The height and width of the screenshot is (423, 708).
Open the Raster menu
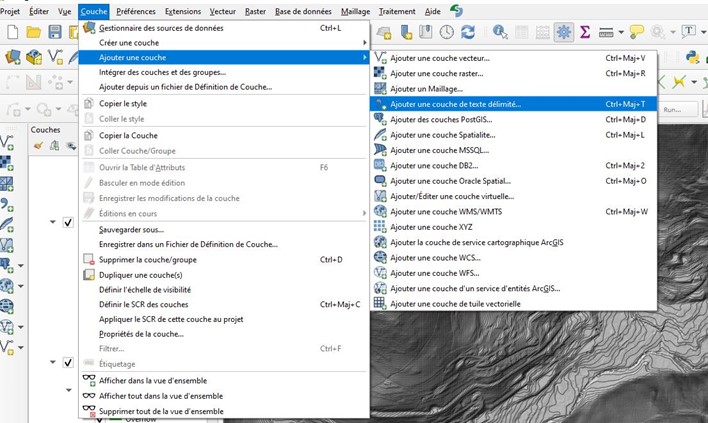point(255,11)
